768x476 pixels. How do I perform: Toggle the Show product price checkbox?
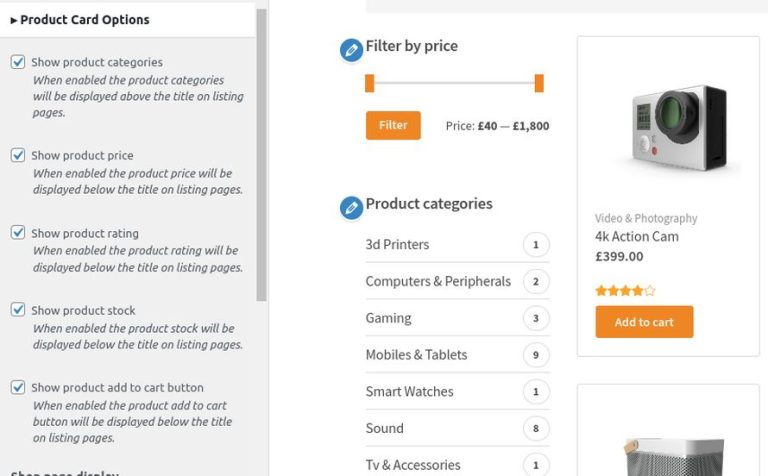(x=18, y=155)
